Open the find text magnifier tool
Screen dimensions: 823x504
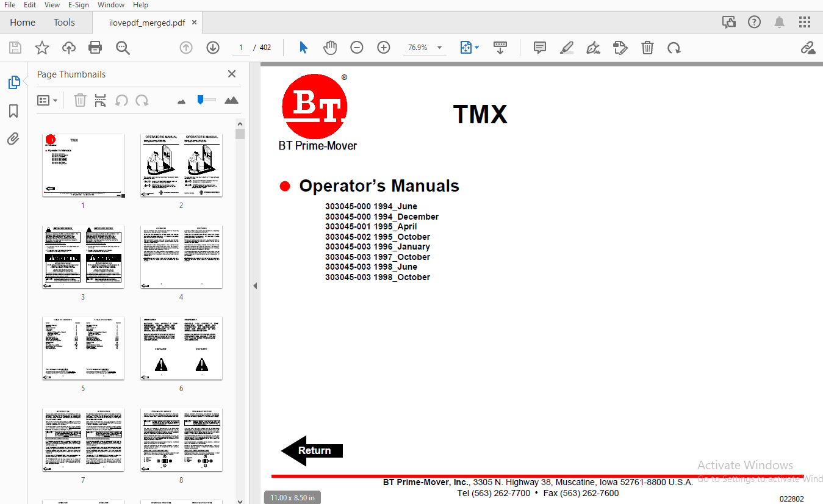coord(123,48)
